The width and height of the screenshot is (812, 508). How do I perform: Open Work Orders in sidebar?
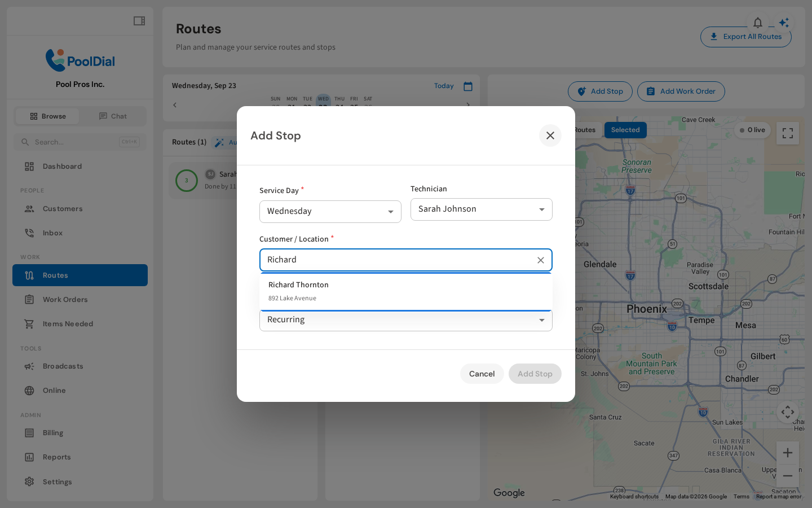pos(80,300)
